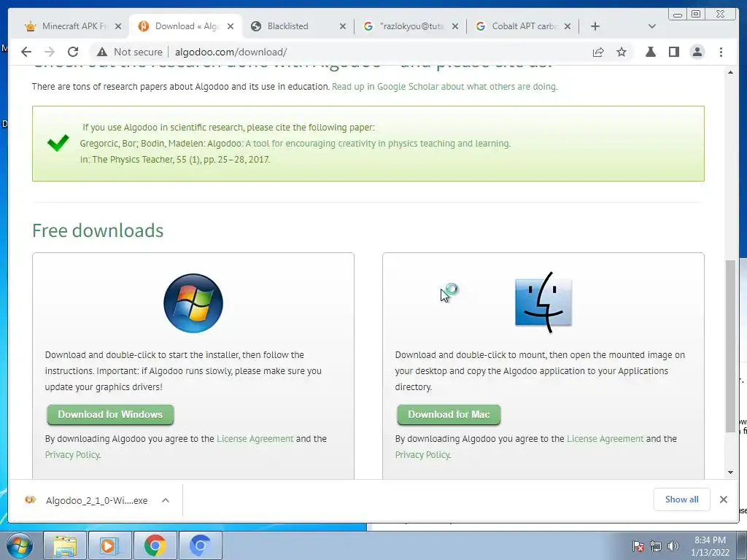Open the Not secure site information
The image size is (747, 560).
click(x=130, y=52)
